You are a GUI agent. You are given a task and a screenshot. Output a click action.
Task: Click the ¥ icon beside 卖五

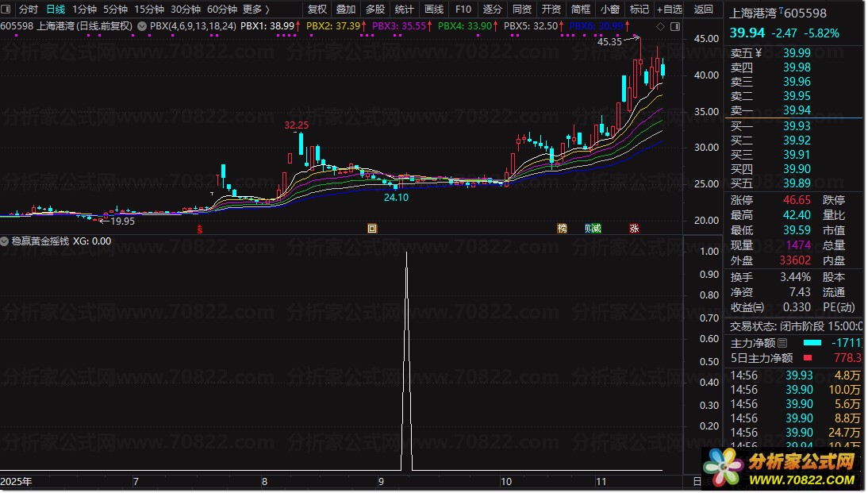759,53
